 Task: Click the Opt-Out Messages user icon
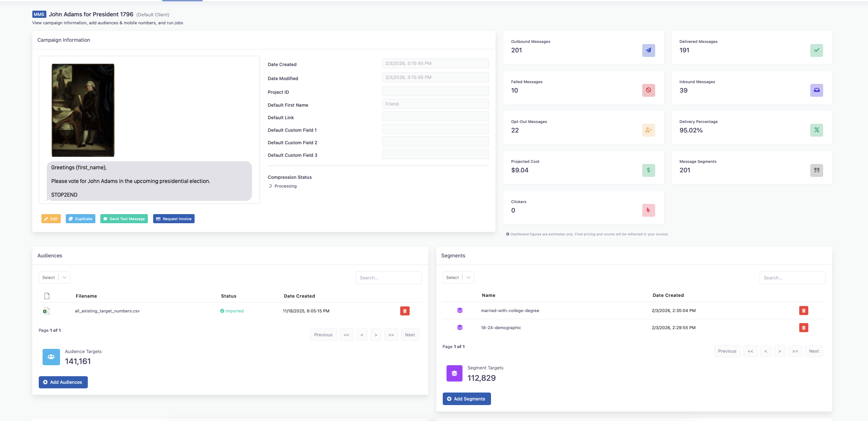click(648, 130)
